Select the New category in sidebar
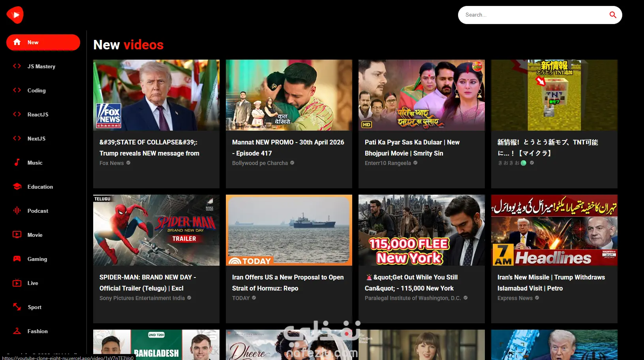644x360 pixels. 43,42
